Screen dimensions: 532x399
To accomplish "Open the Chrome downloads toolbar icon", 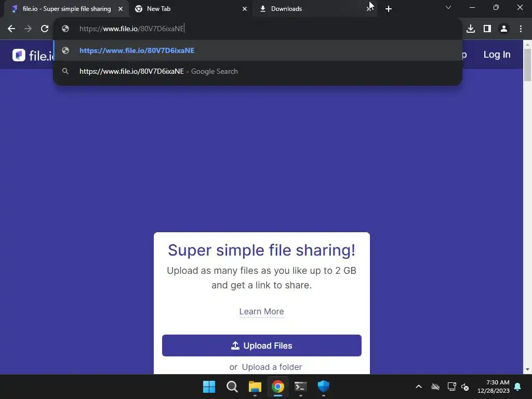I will click(471, 29).
